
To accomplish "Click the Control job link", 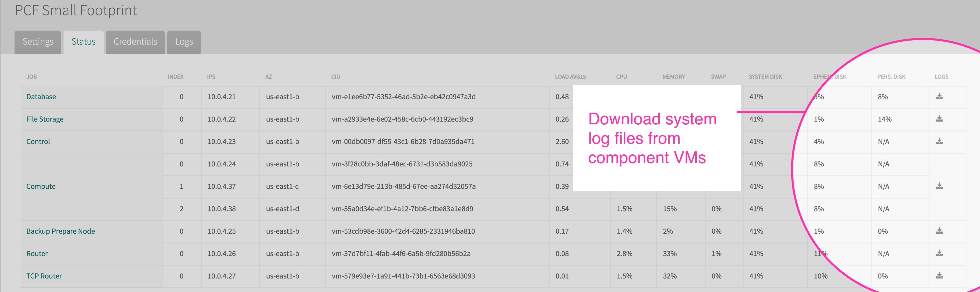I will point(38,142).
